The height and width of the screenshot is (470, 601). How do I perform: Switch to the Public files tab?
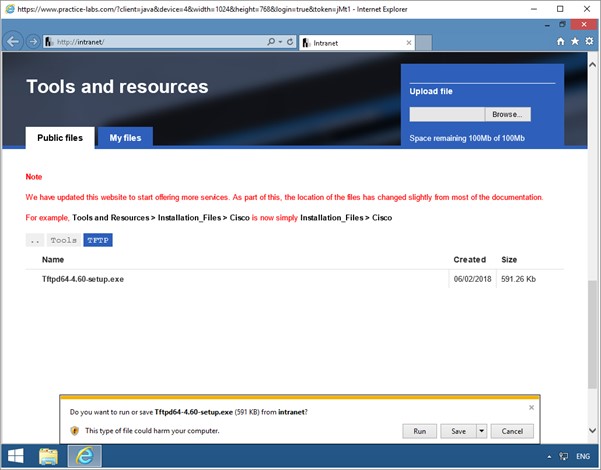click(x=60, y=138)
